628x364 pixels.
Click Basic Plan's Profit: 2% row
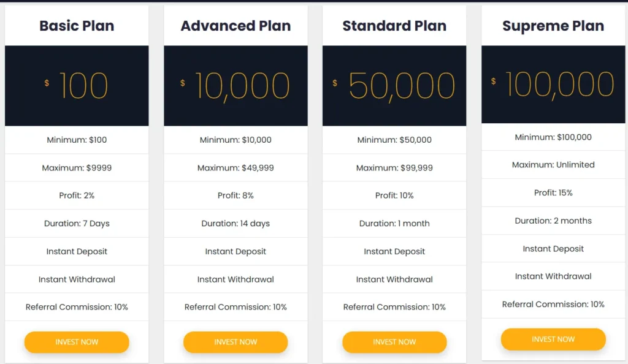click(x=77, y=195)
